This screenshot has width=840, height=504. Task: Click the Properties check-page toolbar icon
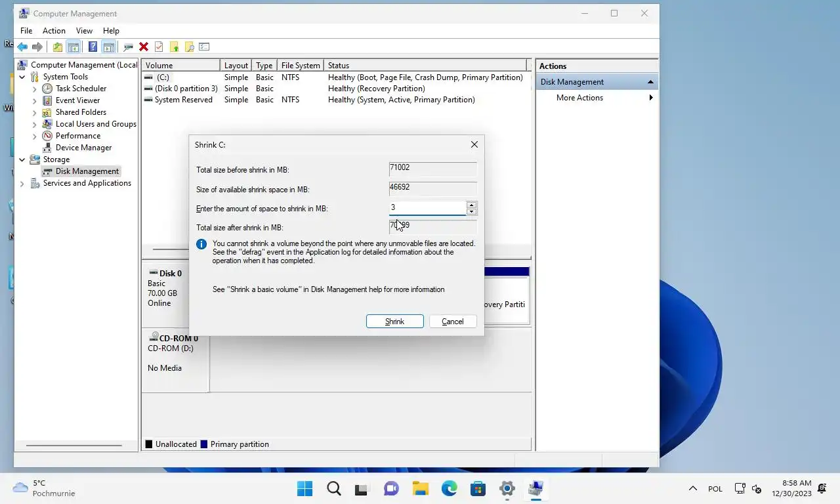(159, 47)
